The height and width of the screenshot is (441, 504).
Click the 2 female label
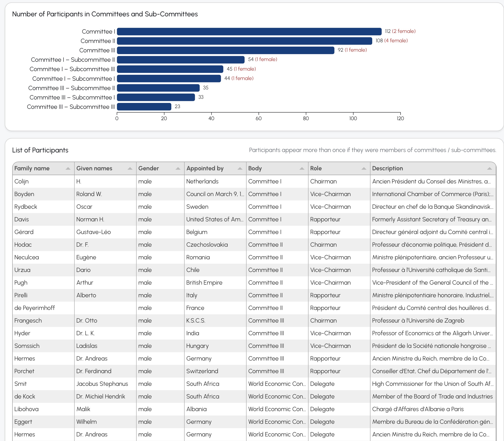pos(404,31)
